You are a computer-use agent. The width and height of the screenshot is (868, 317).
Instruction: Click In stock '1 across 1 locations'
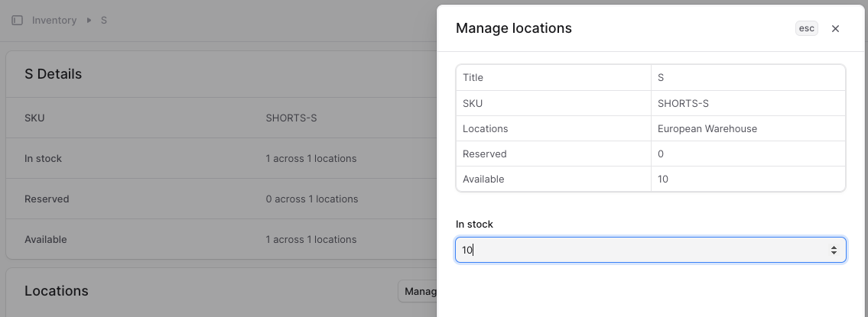[x=311, y=158]
